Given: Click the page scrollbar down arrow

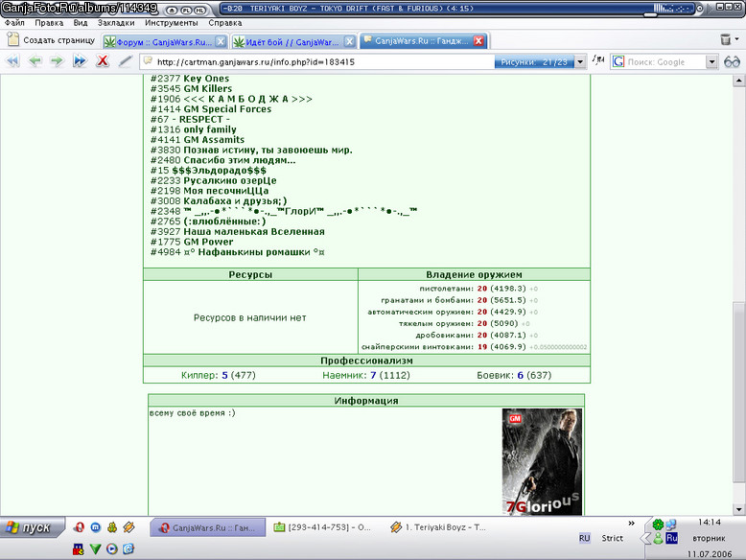Looking at the screenshot, I should click(738, 509).
